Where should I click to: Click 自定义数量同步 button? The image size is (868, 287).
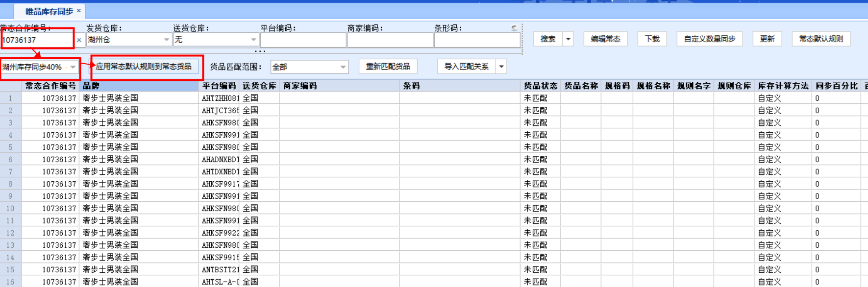tap(709, 39)
